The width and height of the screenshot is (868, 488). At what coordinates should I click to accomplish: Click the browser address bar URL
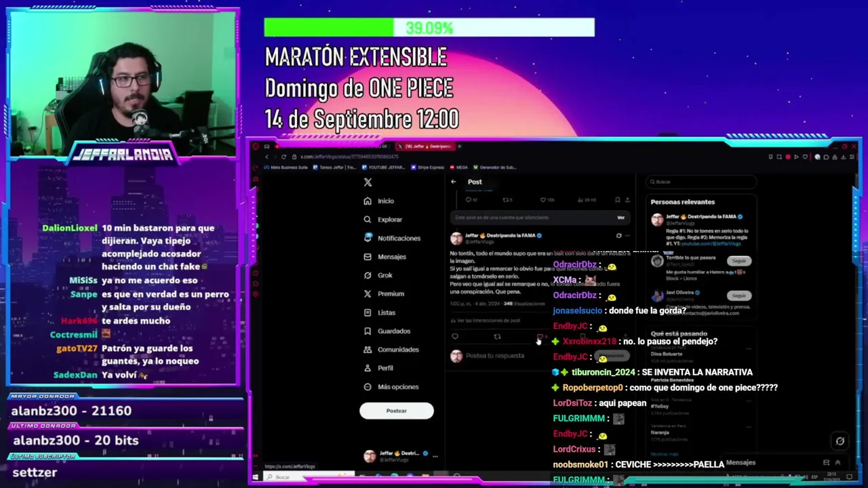349,157
